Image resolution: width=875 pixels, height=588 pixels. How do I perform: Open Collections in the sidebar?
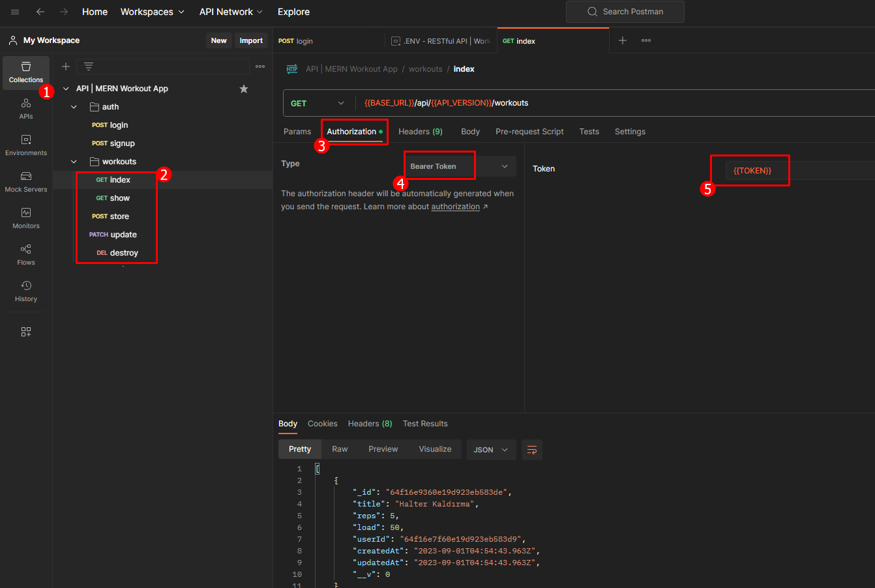pyautogui.click(x=26, y=72)
